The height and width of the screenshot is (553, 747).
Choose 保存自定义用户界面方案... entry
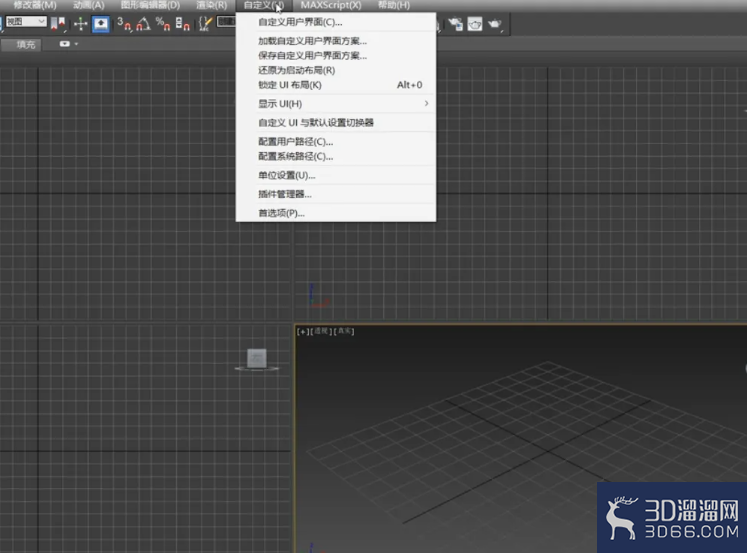click(336, 56)
